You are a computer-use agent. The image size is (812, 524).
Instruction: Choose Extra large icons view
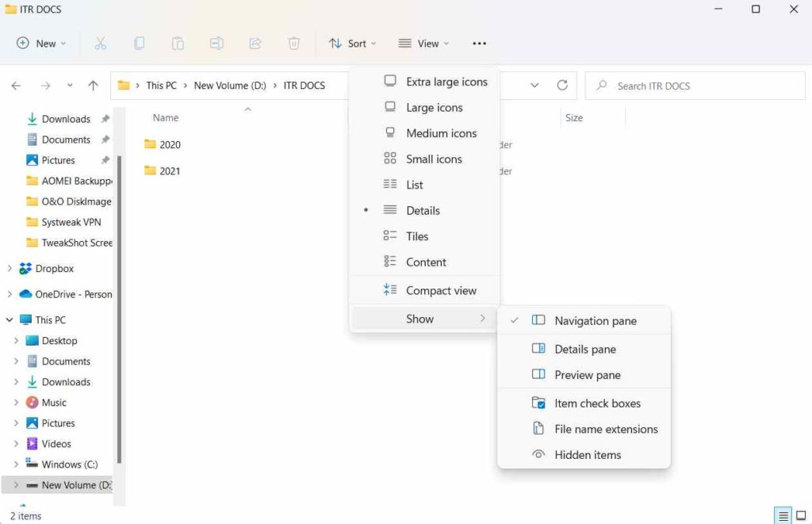[x=425, y=82]
